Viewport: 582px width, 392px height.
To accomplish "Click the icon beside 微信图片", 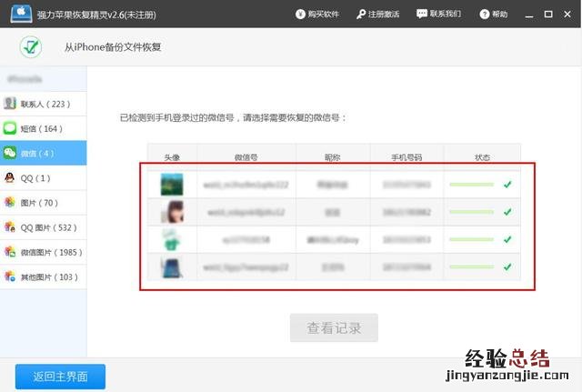I will tap(10, 252).
